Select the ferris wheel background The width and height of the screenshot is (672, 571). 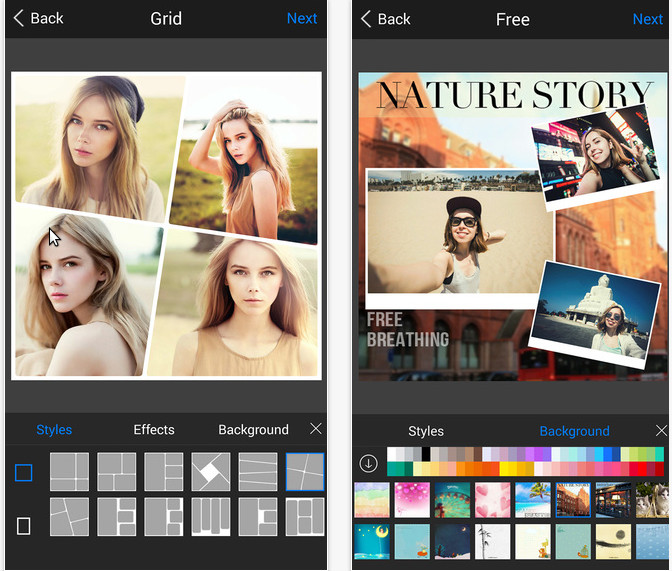452,500
